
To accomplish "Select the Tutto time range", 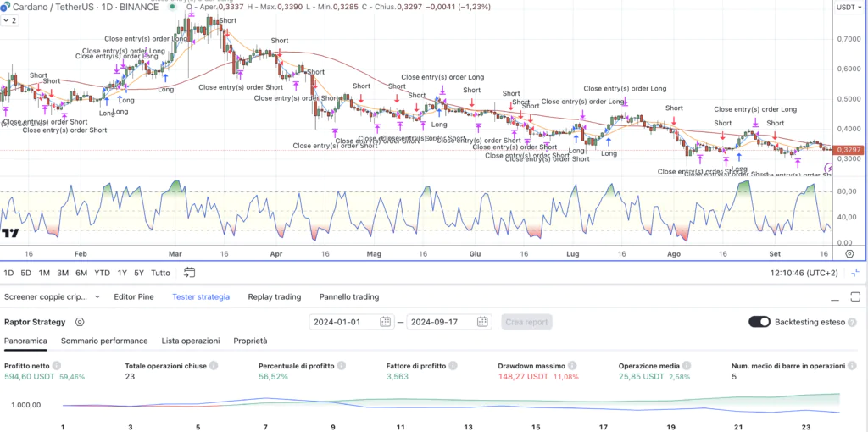I will pos(160,273).
